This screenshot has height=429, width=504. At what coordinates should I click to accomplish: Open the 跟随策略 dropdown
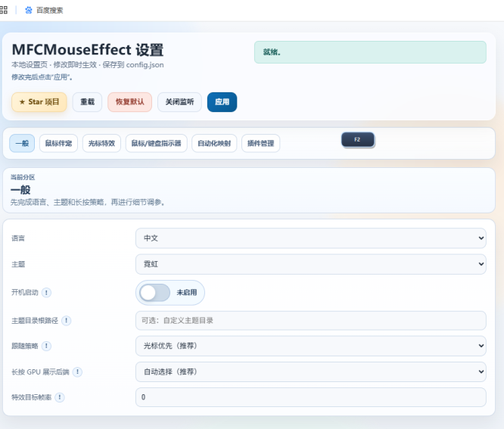pyautogui.click(x=310, y=346)
